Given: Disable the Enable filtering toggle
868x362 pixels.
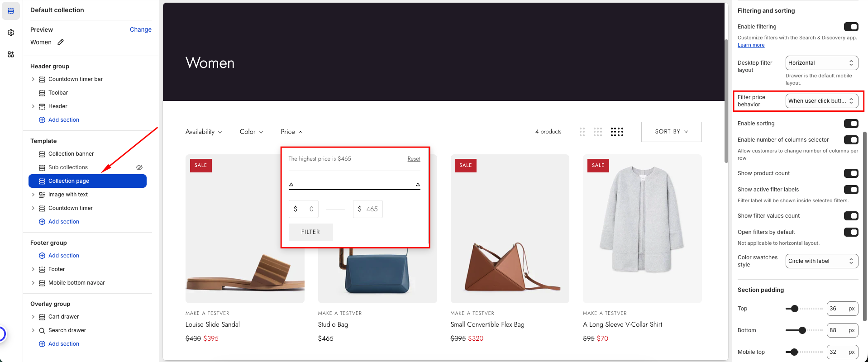Looking at the screenshot, I should 851,27.
